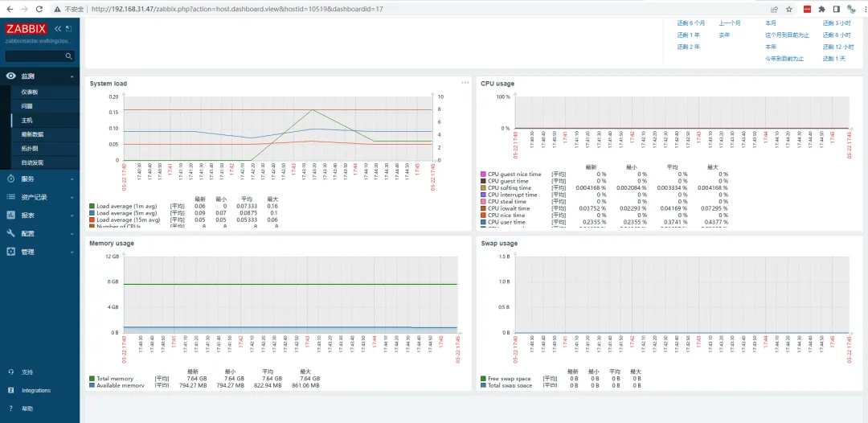Click the green Load average 1m legend swatch
868x423 pixels.
92,206
